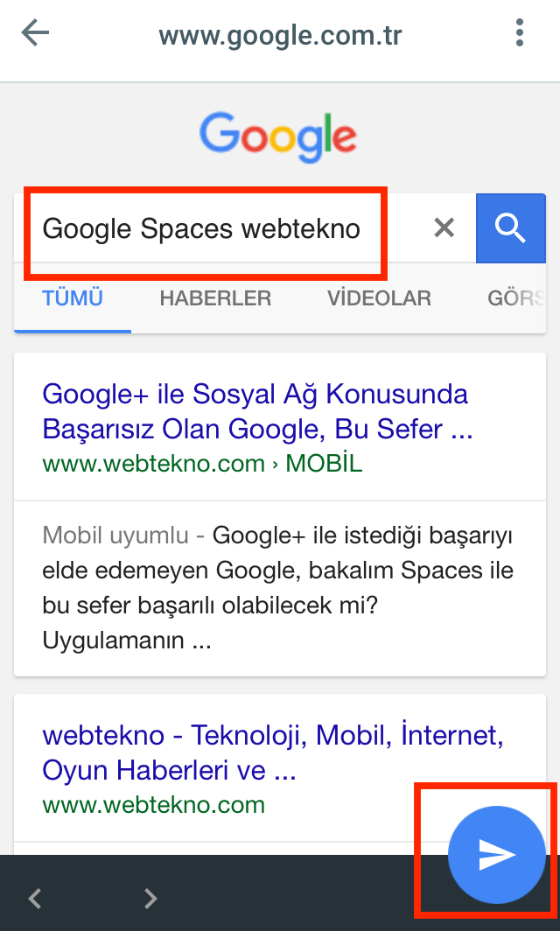The width and height of the screenshot is (560, 931).
Task: Go to previous page with left chevron
Action: (x=35, y=899)
